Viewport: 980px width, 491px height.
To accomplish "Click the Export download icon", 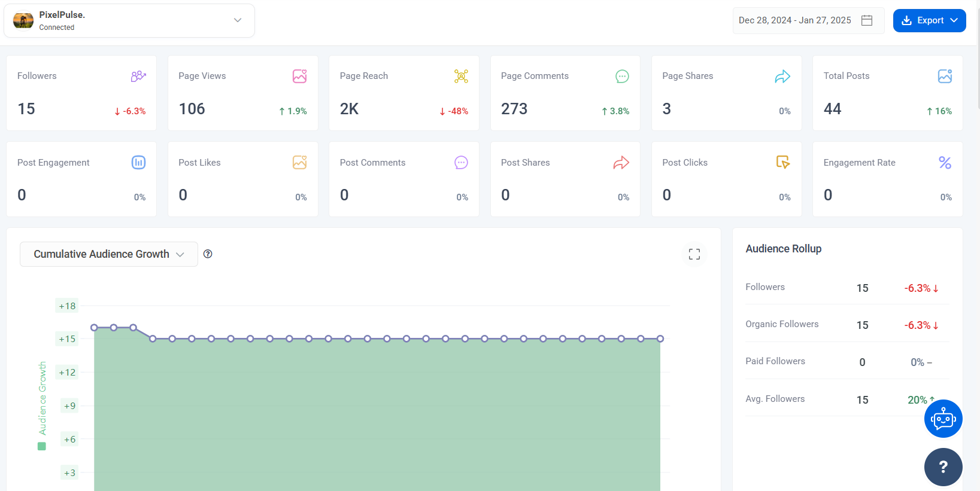I will [906, 20].
